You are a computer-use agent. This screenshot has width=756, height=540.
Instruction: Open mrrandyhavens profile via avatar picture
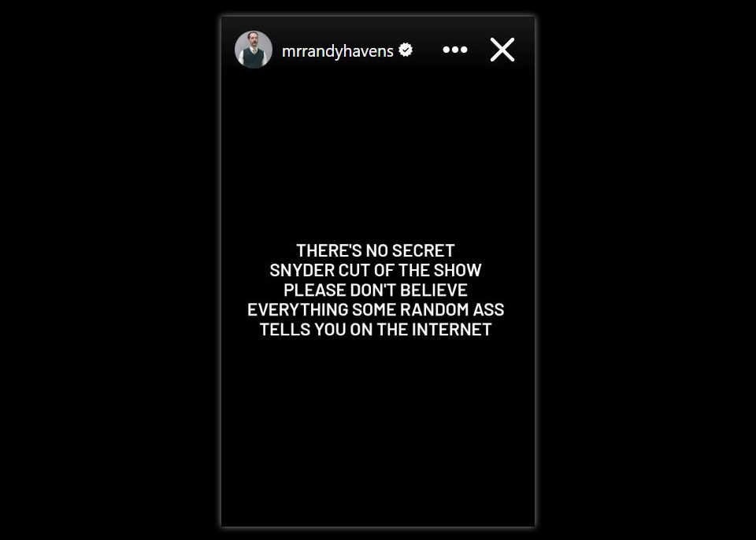point(254,50)
